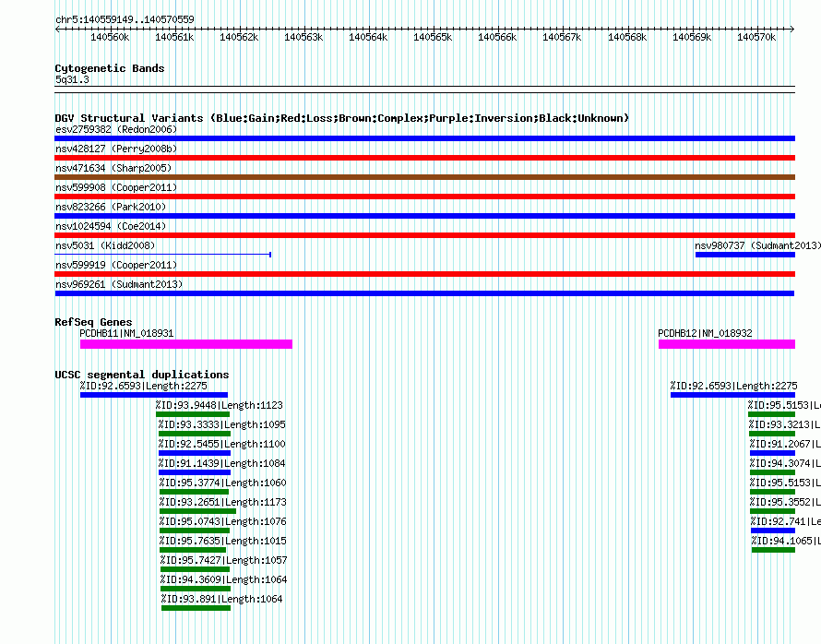This screenshot has width=821, height=644.
Task: Select the PCDHB11|NM_018931 gene
Action: coord(185,344)
